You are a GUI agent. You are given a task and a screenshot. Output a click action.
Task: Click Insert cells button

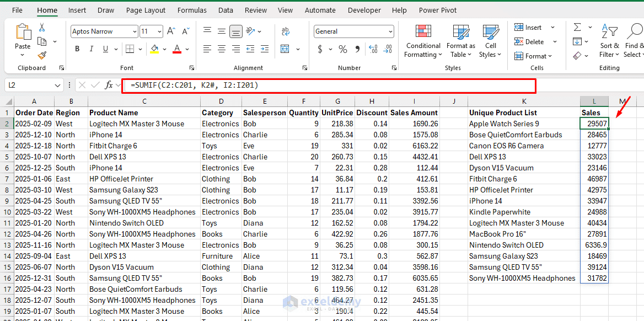(x=528, y=28)
